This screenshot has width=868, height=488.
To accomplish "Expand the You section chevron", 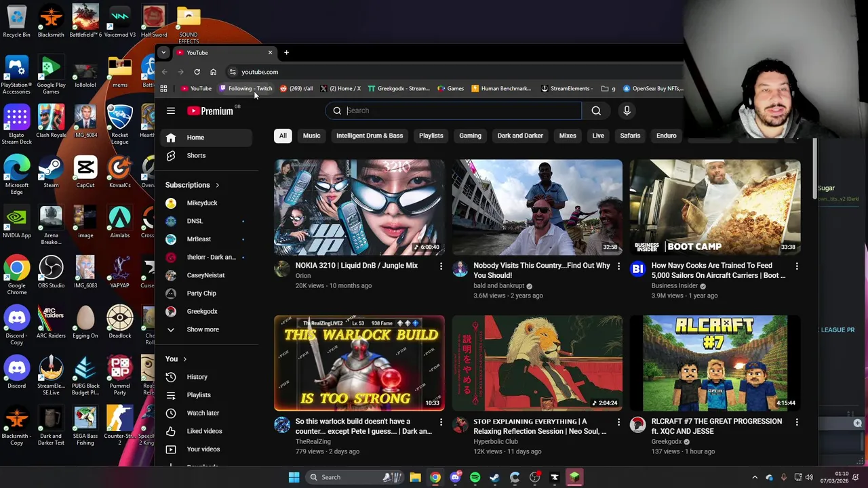I will pos(184,359).
